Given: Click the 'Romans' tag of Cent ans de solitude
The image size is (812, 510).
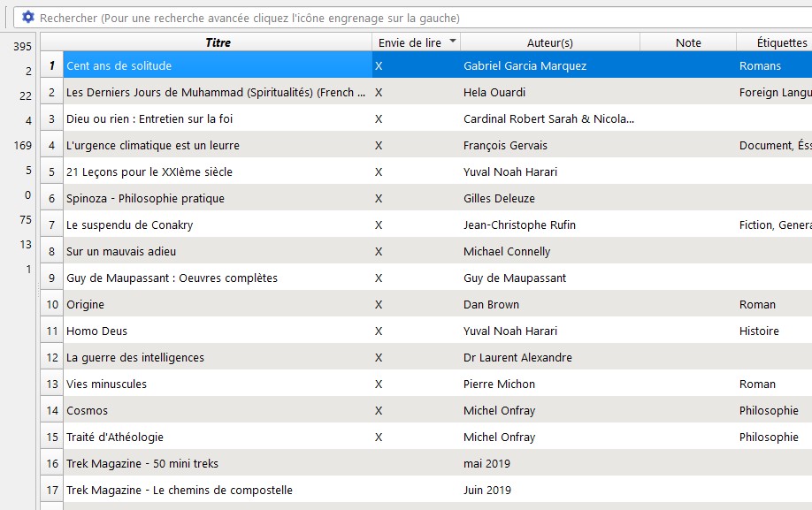Looking at the screenshot, I should 760,65.
